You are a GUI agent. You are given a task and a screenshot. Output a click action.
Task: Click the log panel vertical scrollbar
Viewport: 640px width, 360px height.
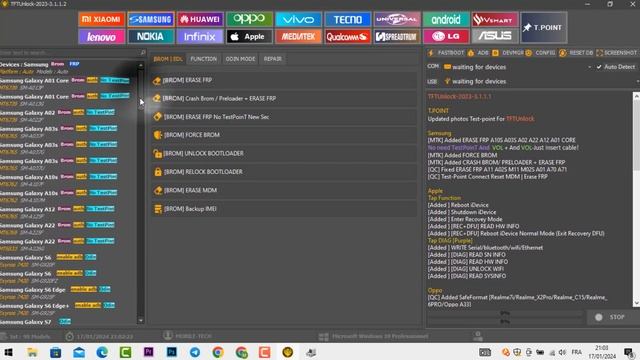pyautogui.click(x=636, y=199)
